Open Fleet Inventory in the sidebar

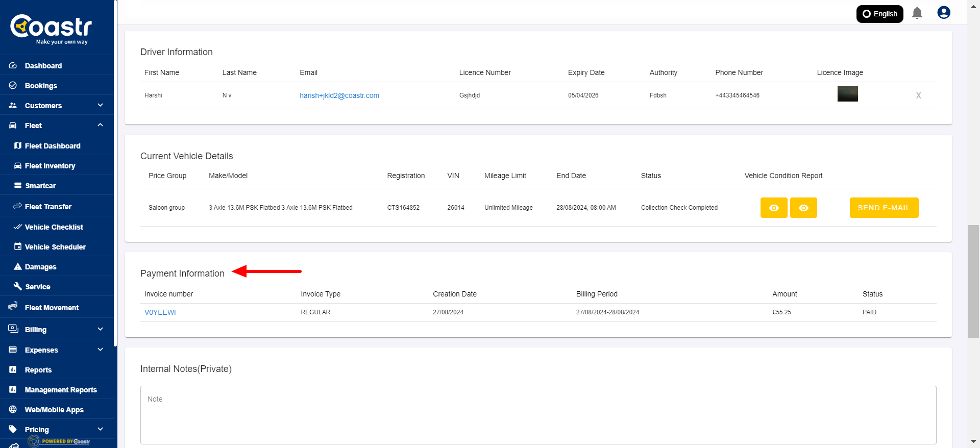50,166
